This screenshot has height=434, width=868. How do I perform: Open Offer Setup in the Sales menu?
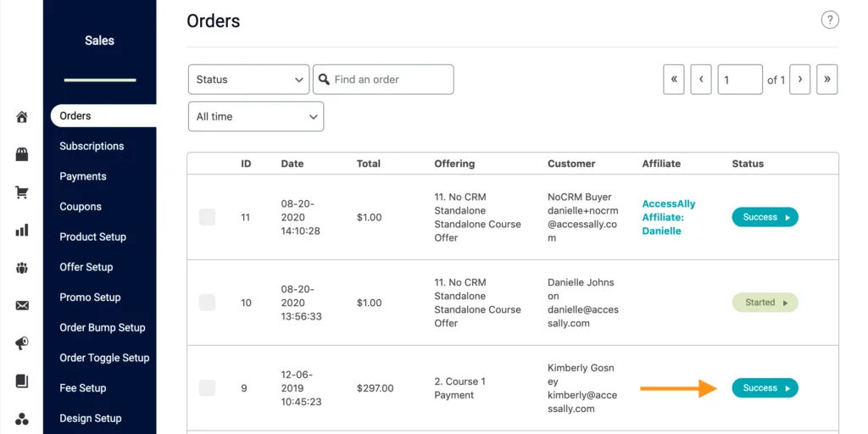pyautogui.click(x=86, y=267)
